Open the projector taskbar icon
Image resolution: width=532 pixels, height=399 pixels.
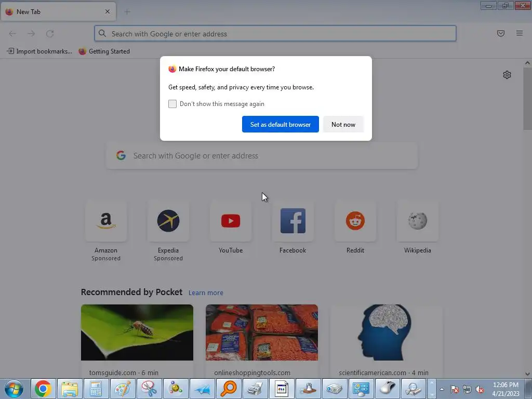pos(334,389)
